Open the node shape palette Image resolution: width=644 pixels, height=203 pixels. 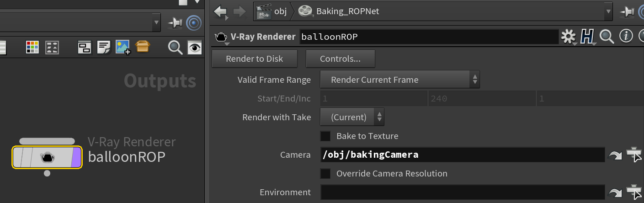pos(53,47)
